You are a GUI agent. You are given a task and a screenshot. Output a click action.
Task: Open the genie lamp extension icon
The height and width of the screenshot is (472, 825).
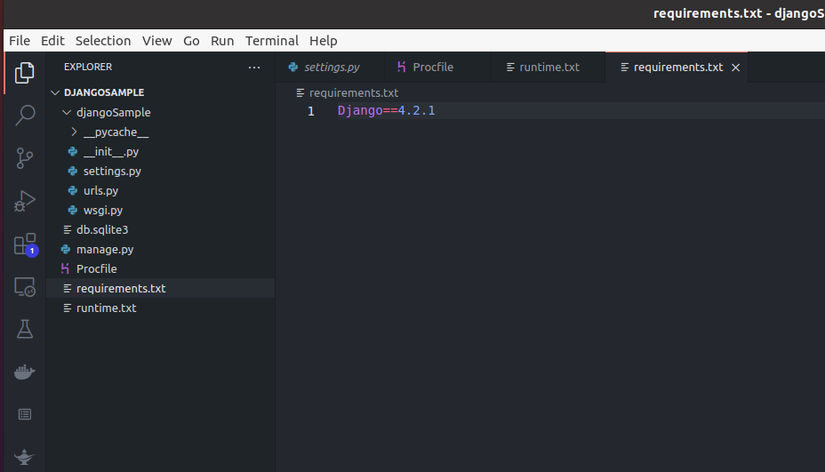(24, 457)
